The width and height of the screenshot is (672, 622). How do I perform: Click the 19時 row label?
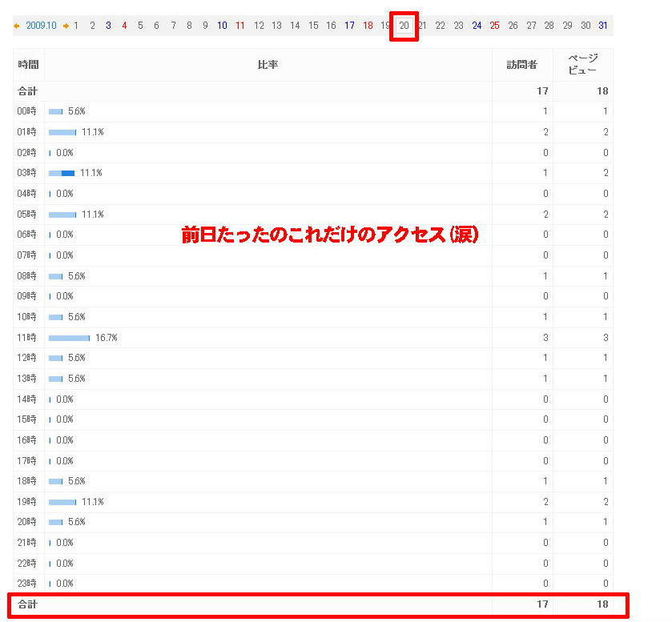tap(27, 502)
